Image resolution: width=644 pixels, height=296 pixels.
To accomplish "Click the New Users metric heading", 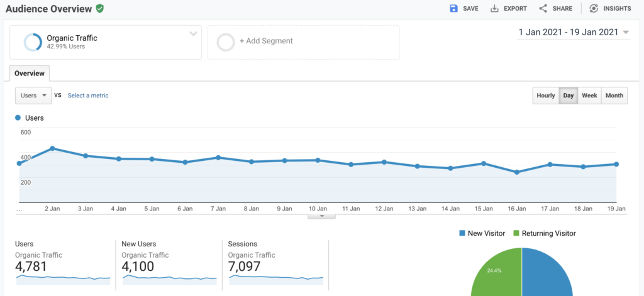I will (x=139, y=244).
